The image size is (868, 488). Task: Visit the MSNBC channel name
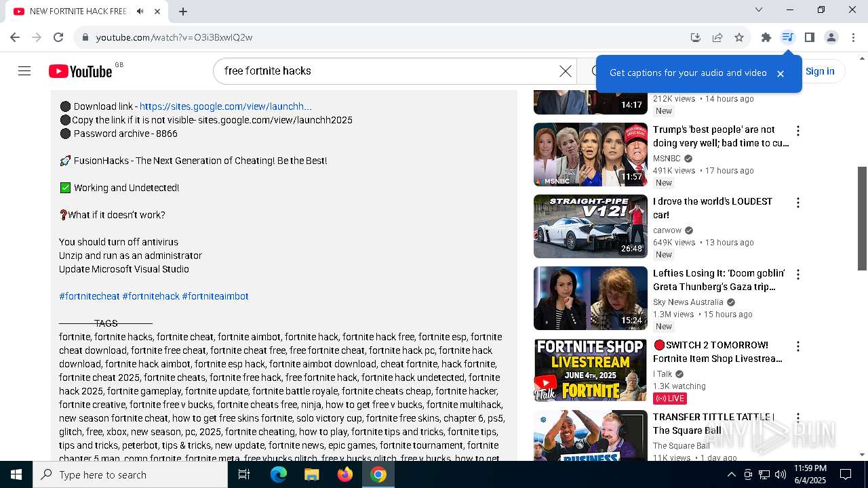(667, 159)
